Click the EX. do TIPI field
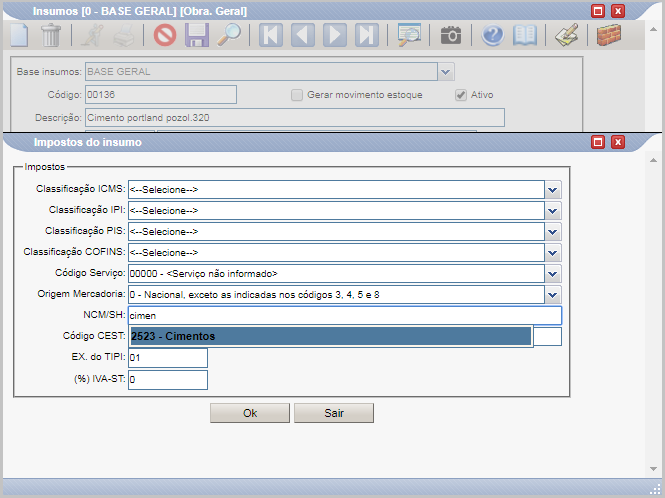665x498 pixels. 168,358
